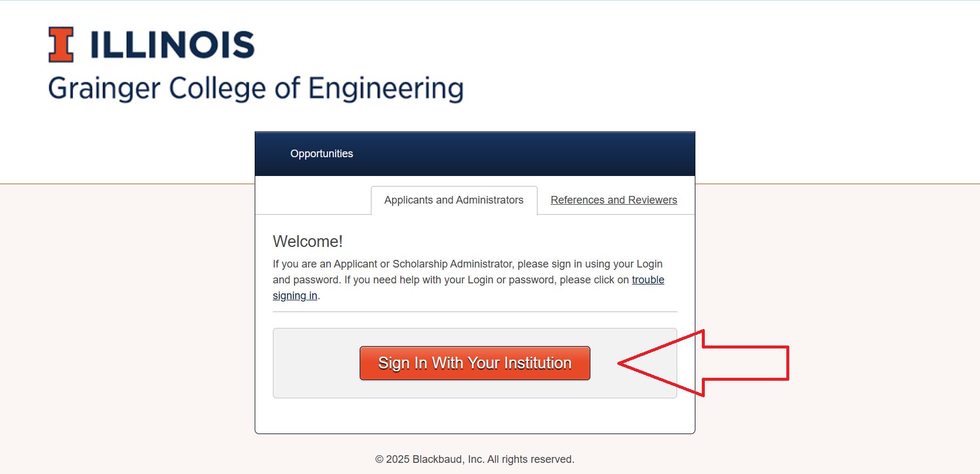Open the Opportunities menu item
Image resolution: width=980 pixels, height=474 pixels.
coord(322,154)
